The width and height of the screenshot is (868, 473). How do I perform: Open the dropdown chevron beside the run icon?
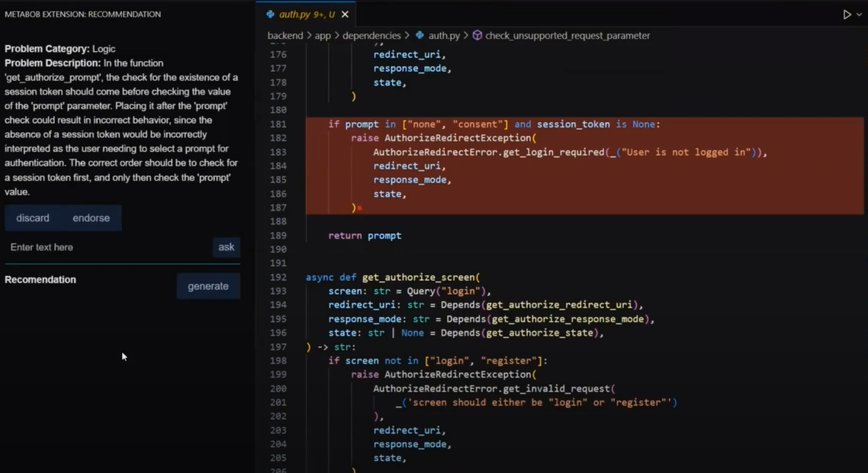(x=859, y=14)
